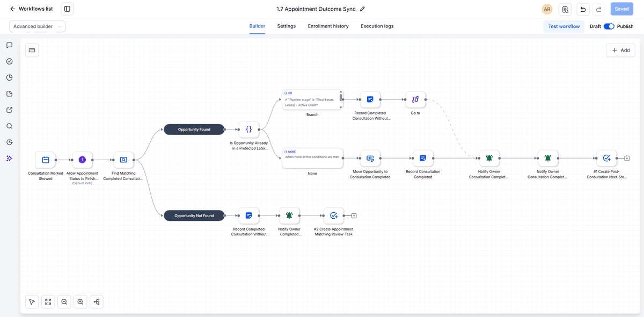Click the Branch card scrollbar
This screenshot has height=317, width=644.
341,98
